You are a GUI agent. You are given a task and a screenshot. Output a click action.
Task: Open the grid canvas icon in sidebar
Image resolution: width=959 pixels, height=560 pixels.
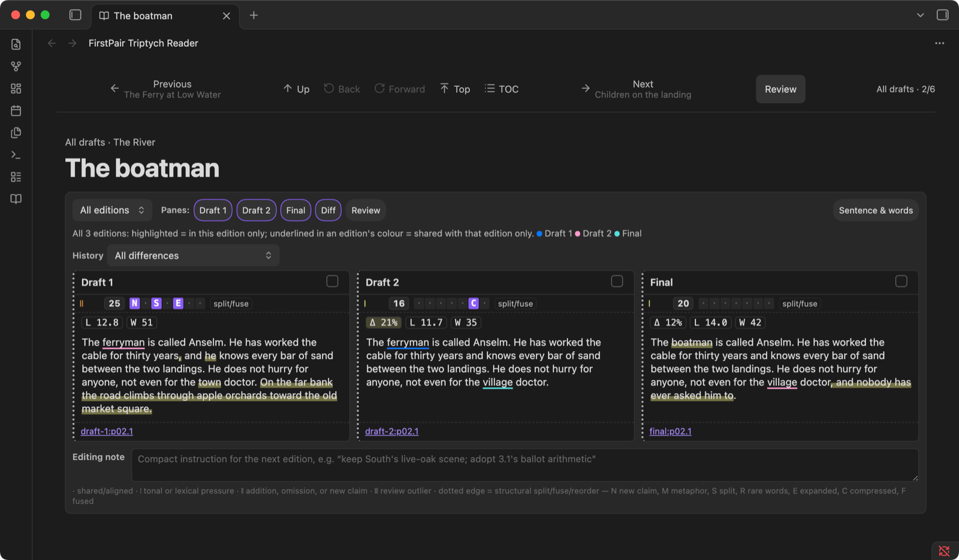pos(16,89)
